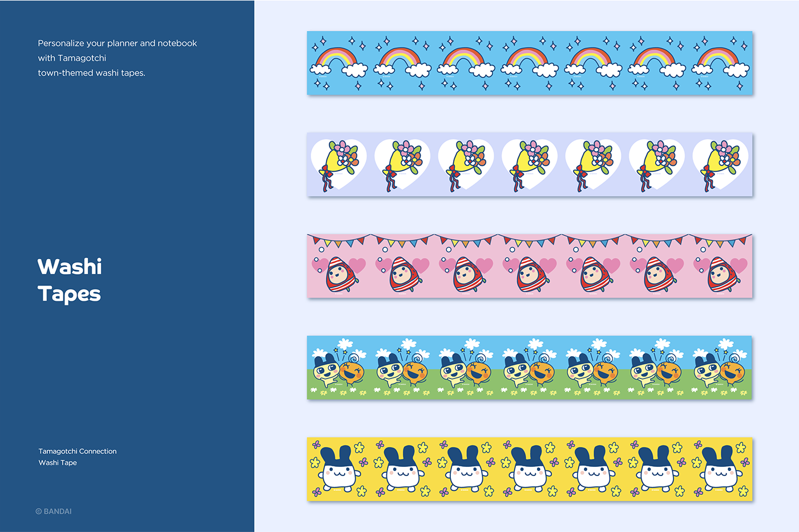This screenshot has width=799, height=532.
Task: Select the leftmost flower bouquet heart
Action: point(339,164)
